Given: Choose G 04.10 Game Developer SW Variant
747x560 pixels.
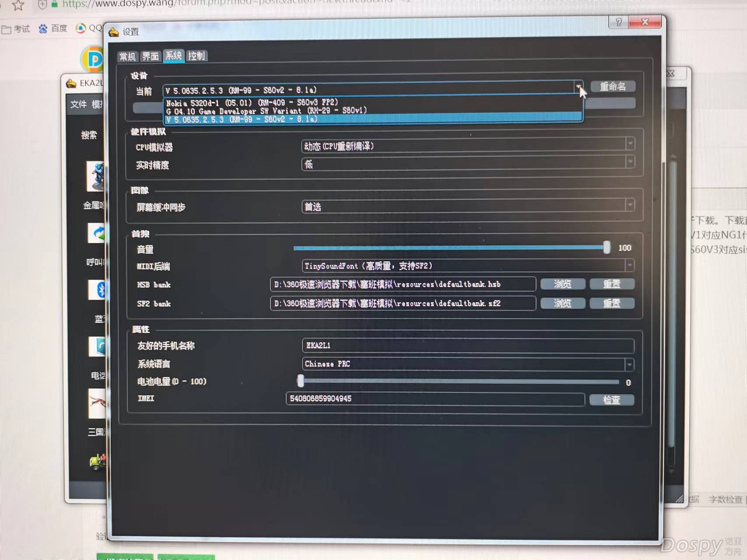Looking at the screenshot, I should 373,110.
